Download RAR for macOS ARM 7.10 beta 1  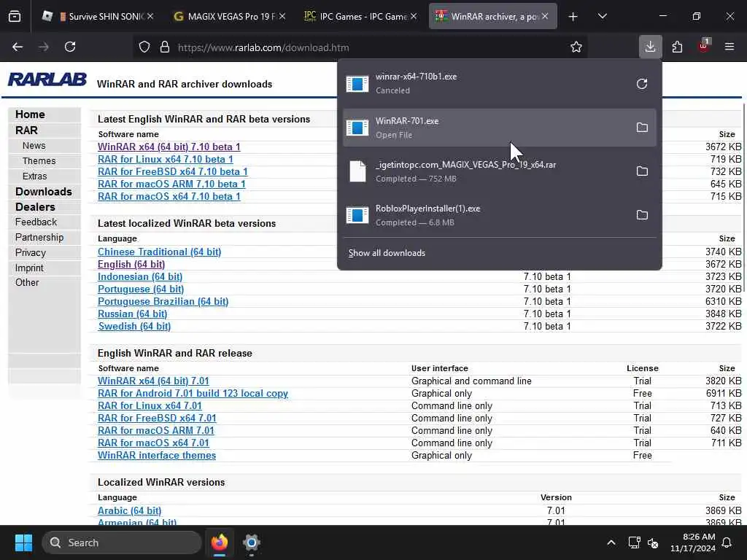pyautogui.click(x=171, y=184)
